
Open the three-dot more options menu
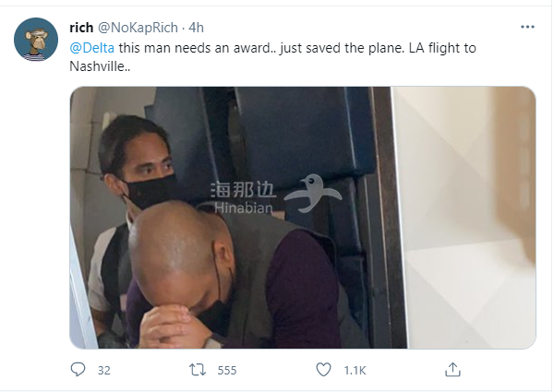click(x=527, y=27)
